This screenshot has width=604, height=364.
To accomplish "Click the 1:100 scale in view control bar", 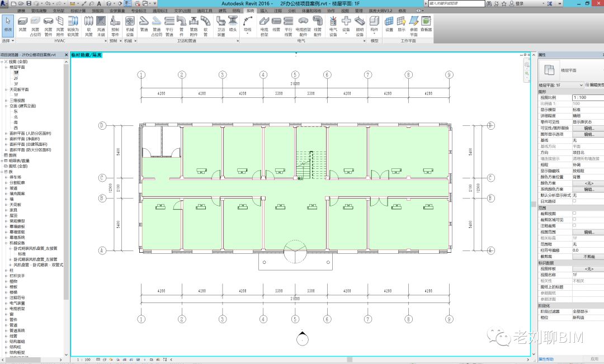I will point(83,360).
